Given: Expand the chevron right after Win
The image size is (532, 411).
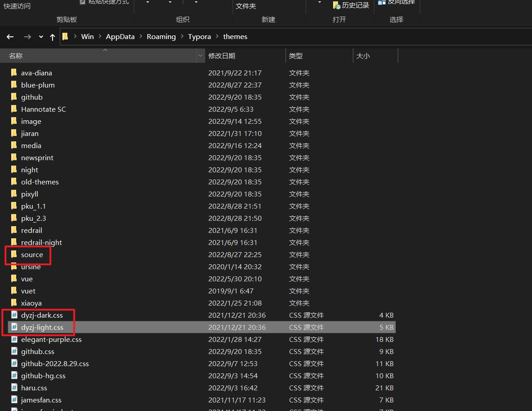Looking at the screenshot, I should click(x=100, y=36).
